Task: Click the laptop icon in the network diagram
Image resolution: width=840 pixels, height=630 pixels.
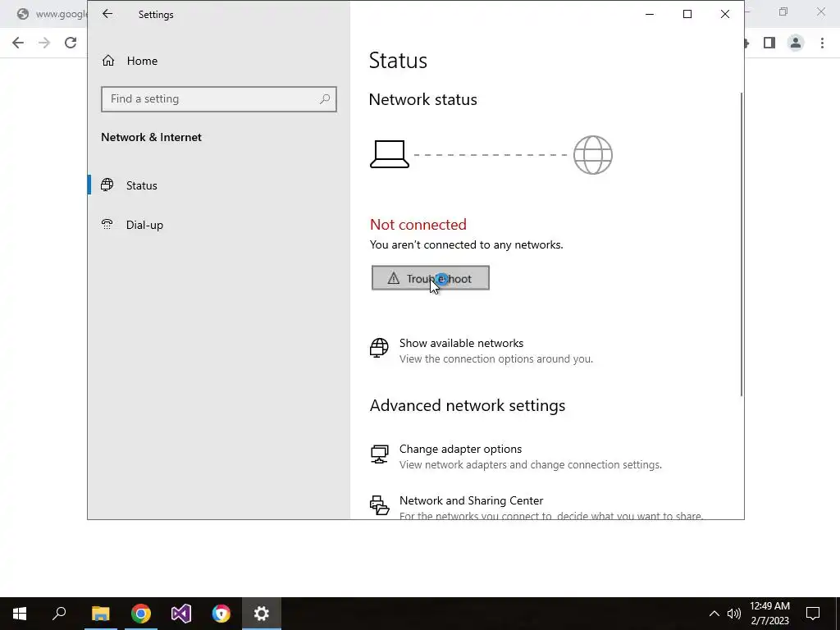Action: tap(390, 155)
